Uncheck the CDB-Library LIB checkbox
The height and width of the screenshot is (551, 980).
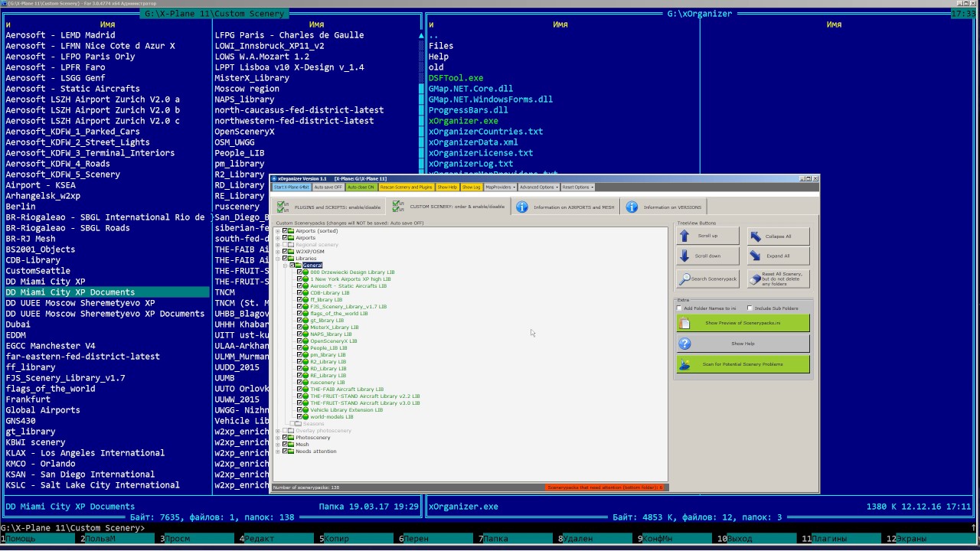[x=299, y=292]
